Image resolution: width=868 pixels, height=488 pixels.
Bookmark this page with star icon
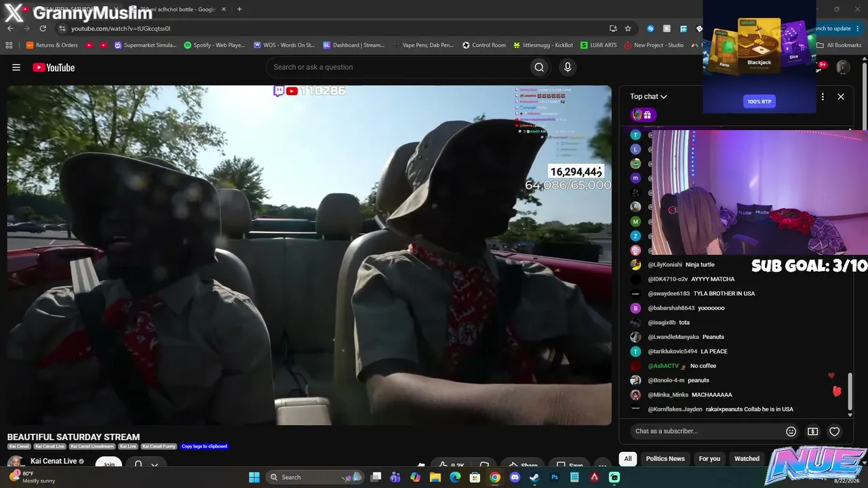[628, 28]
